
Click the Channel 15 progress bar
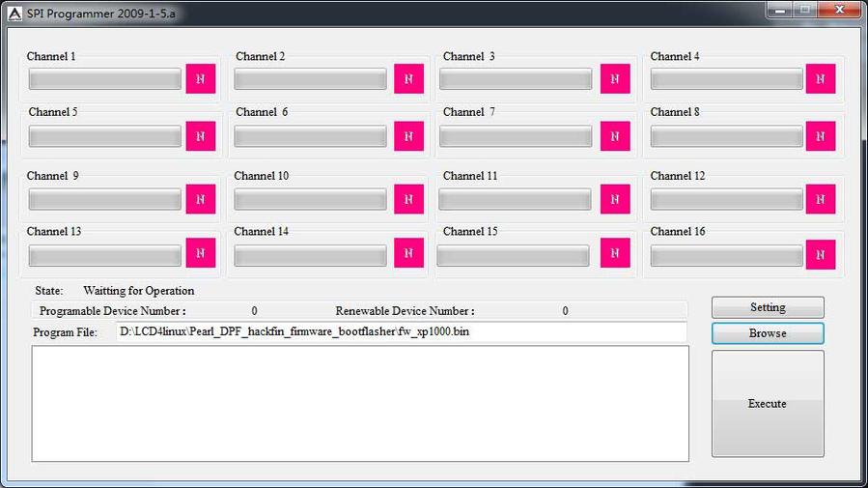coord(513,255)
